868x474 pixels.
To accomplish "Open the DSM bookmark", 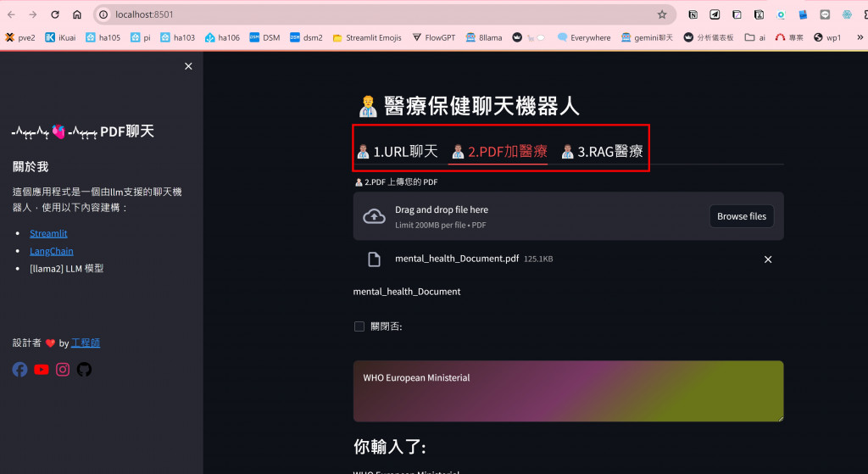I will tap(264, 37).
